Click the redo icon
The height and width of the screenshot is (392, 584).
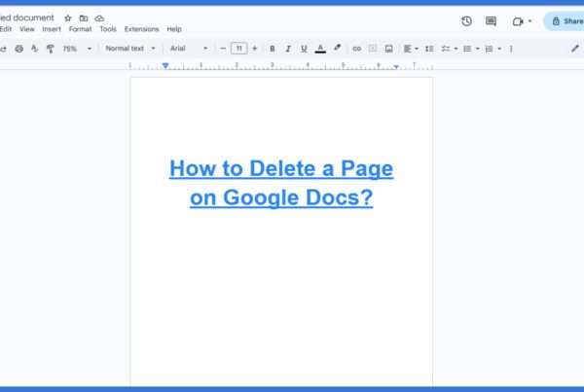pyautogui.click(x=3, y=49)
